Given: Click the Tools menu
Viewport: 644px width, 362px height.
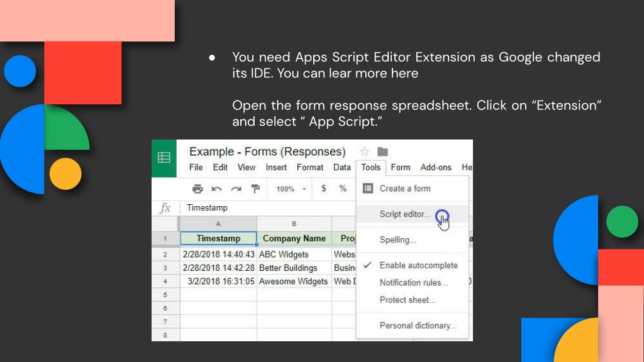Looking at the screenshot, I should tap(371, 167).
